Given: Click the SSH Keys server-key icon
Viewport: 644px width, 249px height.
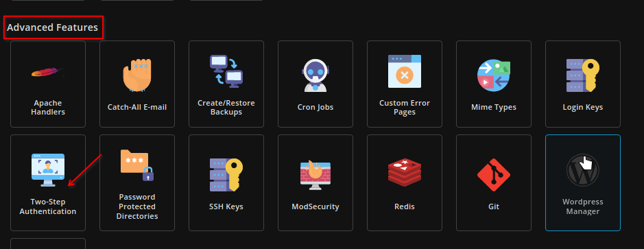Looking at the screenshot, I should [226, 175].
